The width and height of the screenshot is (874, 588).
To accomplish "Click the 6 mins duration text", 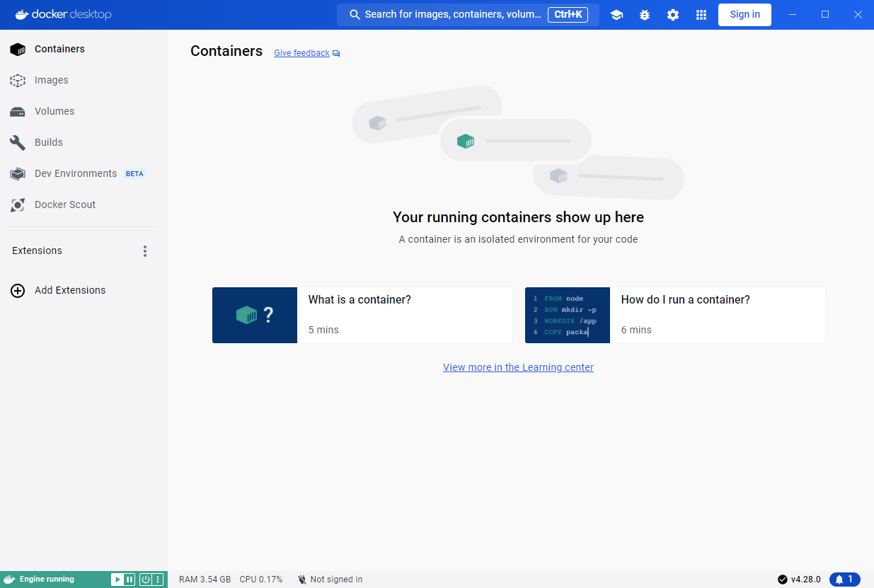I will coord(636,330).
